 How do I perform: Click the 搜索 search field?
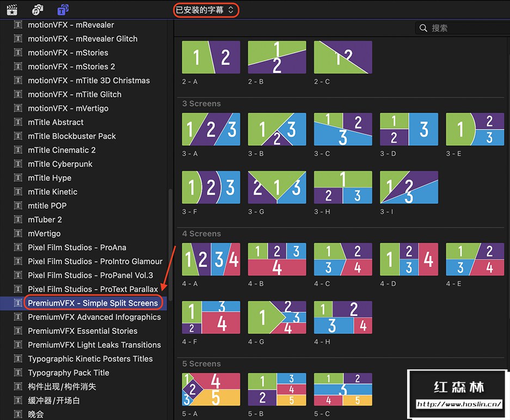463,28
